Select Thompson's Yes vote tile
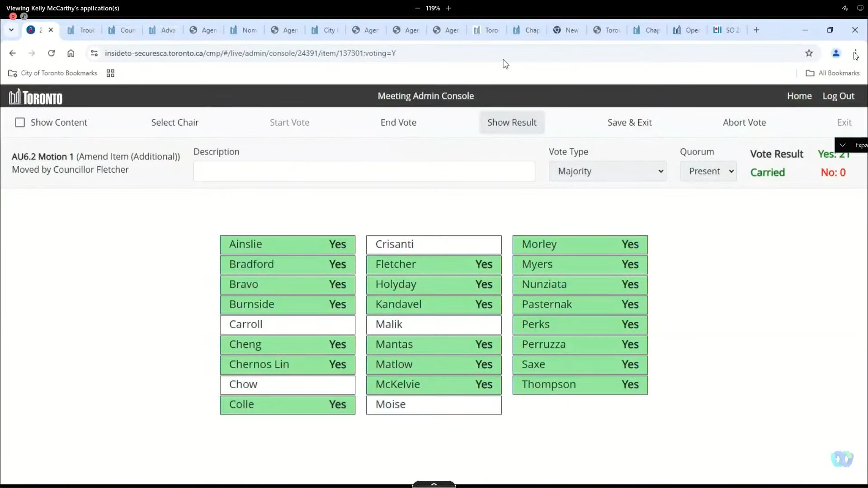This screenshot has width=868, height=488. pos(580,385)
